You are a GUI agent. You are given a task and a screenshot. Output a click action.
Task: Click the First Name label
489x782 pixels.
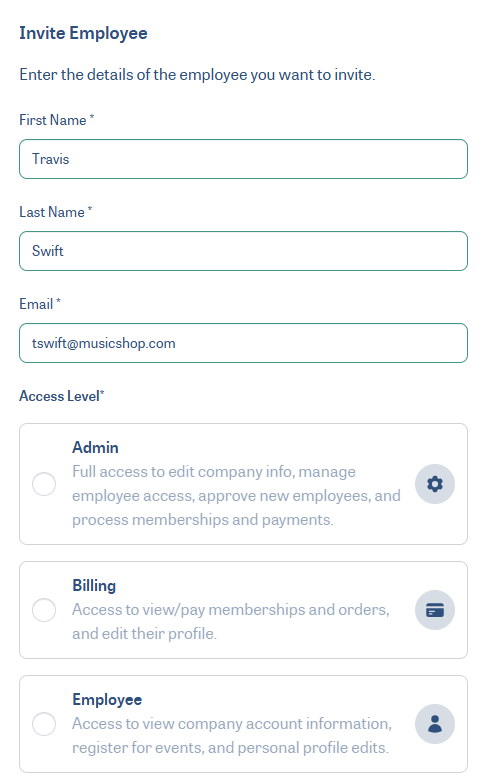57,120
